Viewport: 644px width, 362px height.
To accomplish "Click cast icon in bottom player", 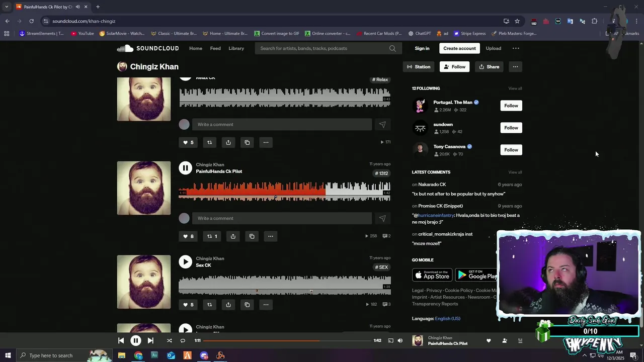I will tap(390, 340).
